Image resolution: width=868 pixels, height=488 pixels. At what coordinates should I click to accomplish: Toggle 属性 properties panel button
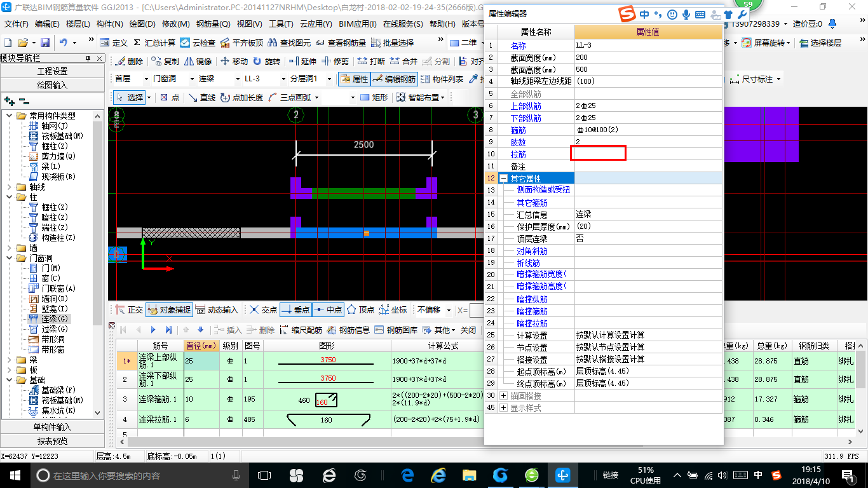tap(353, 79)
